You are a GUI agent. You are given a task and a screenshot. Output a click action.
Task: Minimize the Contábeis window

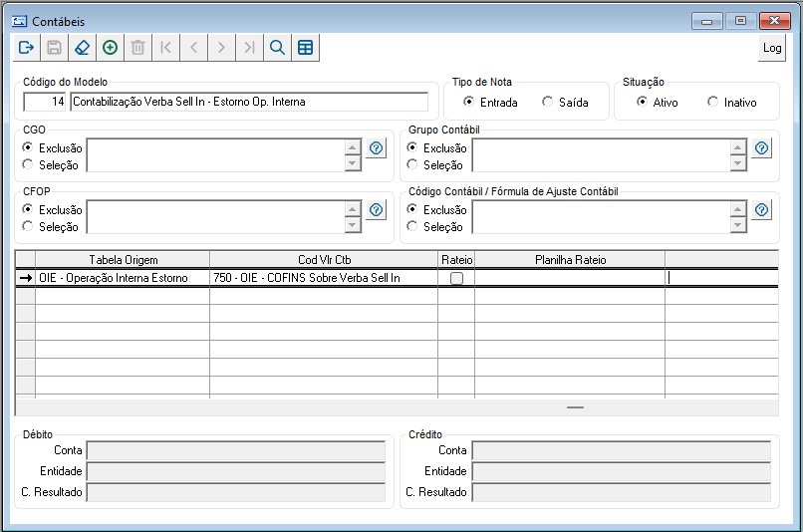706,21
